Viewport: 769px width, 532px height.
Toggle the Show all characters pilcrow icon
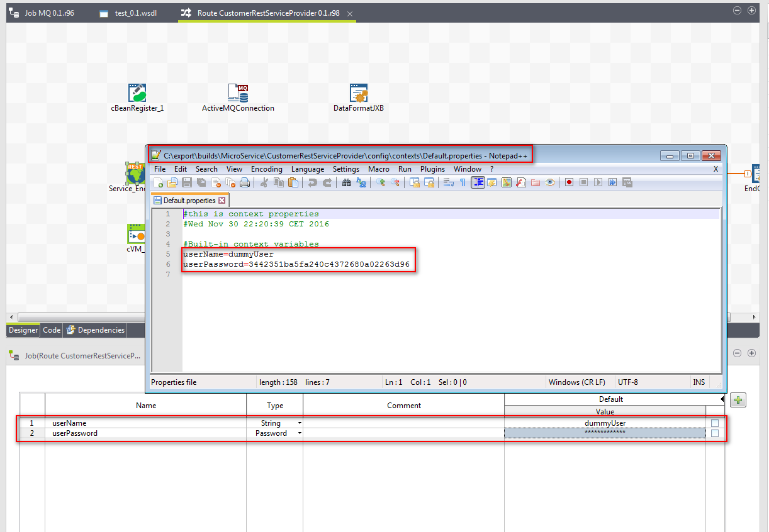coord(463,182)
